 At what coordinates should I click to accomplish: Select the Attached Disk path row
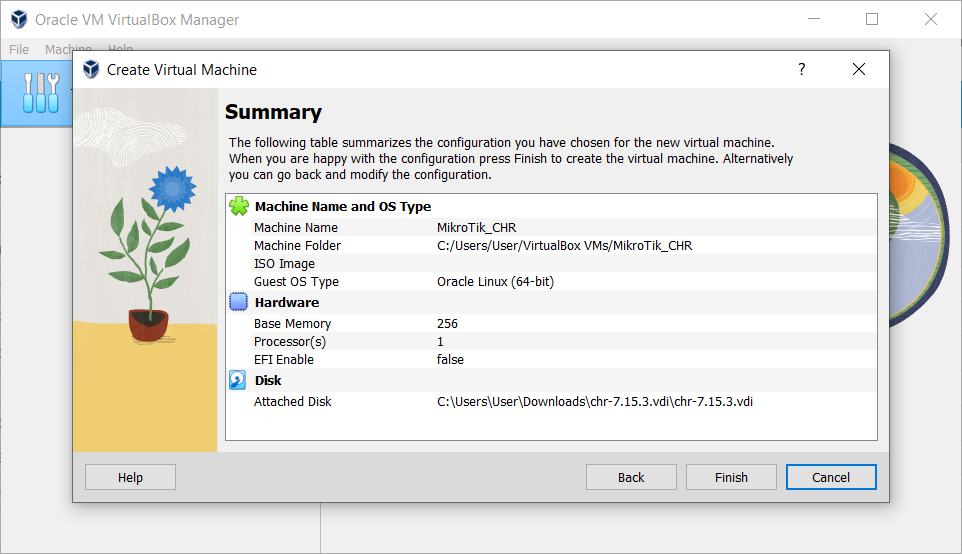pyautogui.click(x=550, y=401)
